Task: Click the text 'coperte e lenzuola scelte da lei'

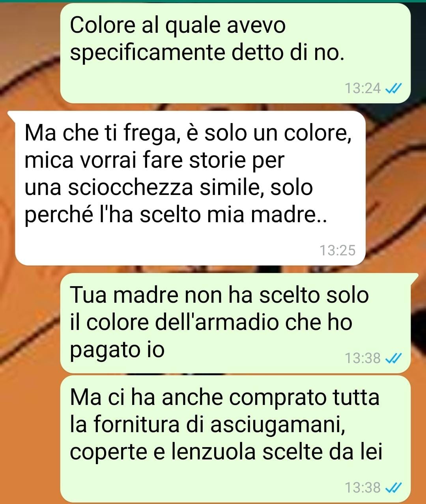Action: [x=226, y=452]
